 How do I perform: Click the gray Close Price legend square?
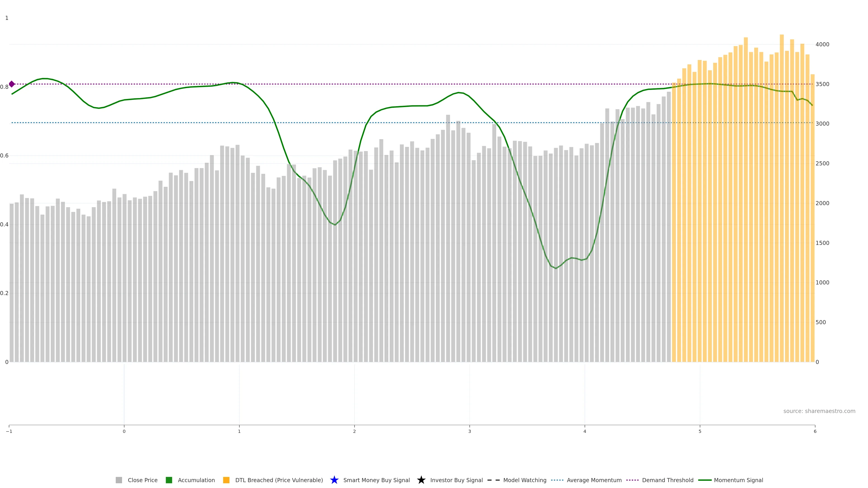pos(119,480)
